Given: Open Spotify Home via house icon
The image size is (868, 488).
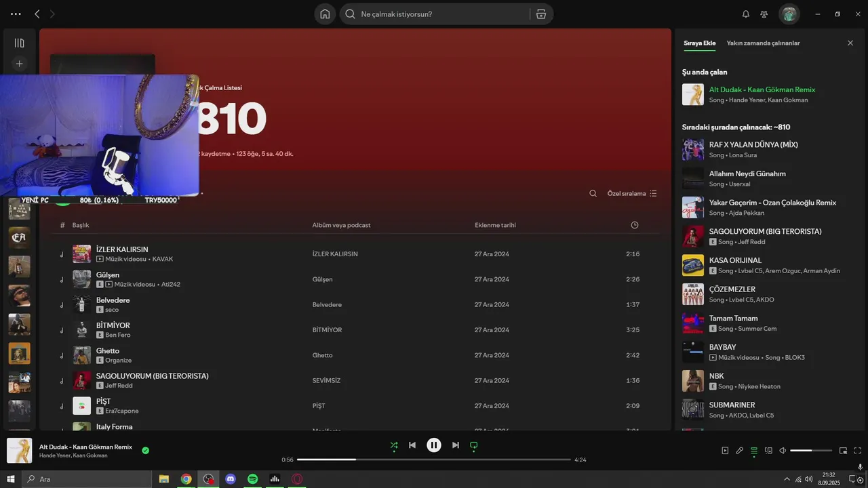Looking at the screenshot, I should click(325, 14).
